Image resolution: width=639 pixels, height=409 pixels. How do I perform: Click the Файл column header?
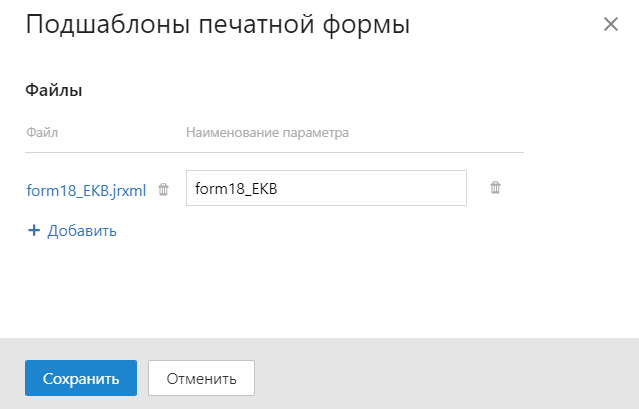click(x=42, y=132)
